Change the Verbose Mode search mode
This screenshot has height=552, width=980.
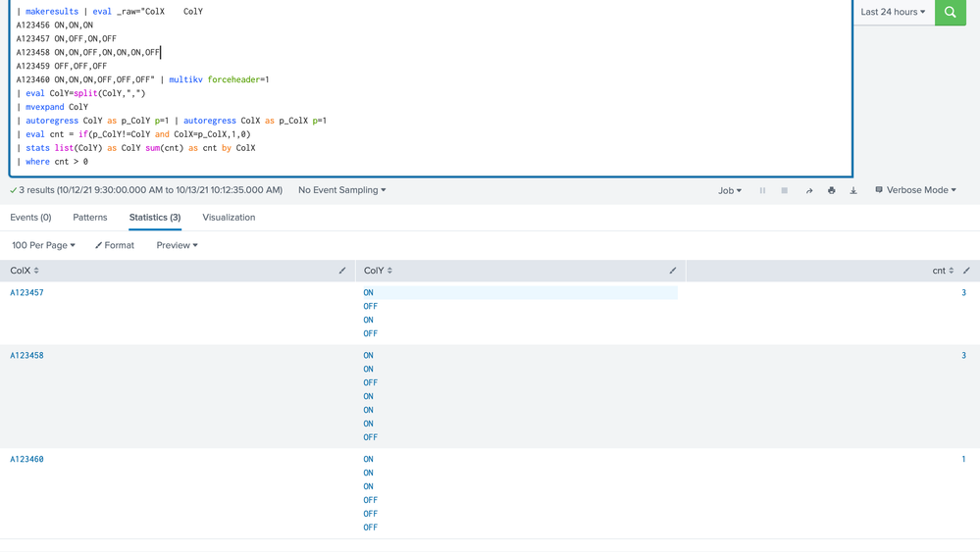pyautogui.click(x=915, y=190)
